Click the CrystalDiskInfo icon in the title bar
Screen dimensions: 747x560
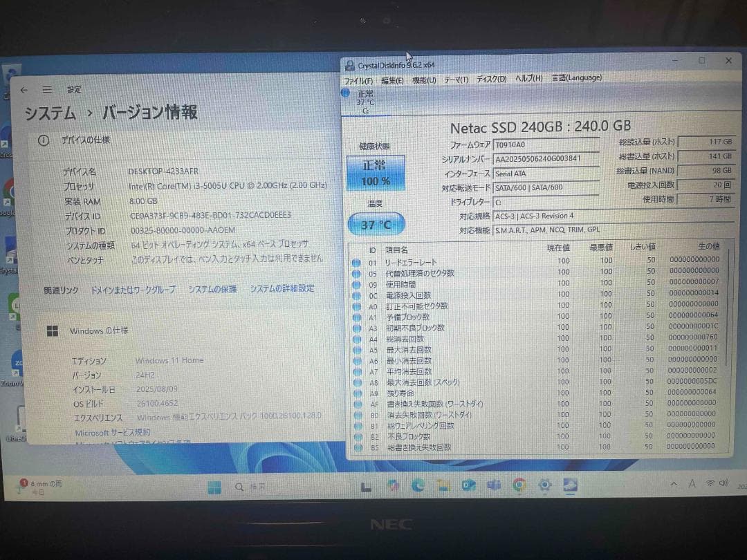coord(352,62)
